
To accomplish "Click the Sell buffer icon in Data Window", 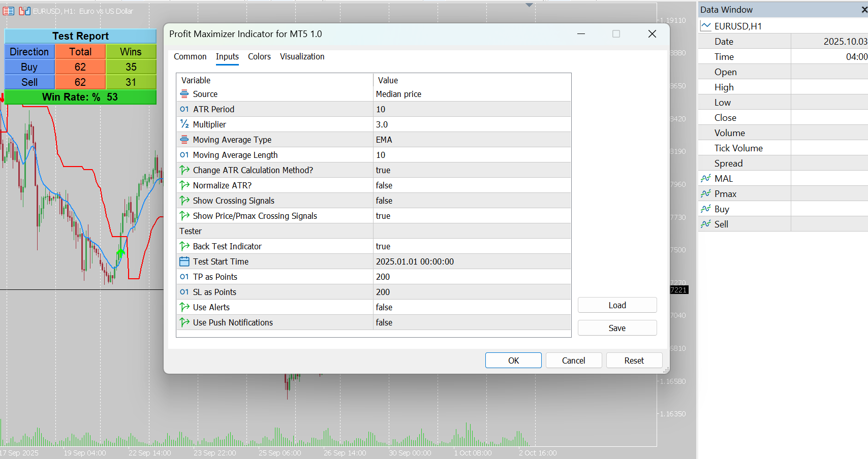I will (x=706, y=224).
